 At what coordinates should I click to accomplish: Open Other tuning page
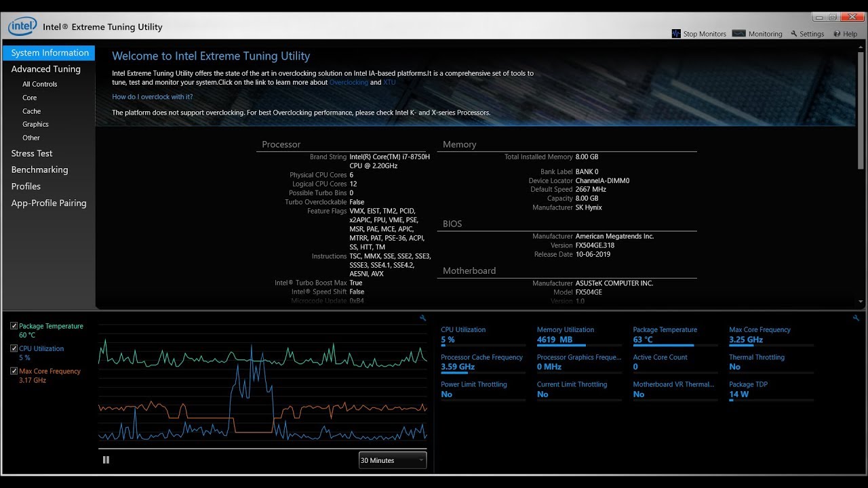pyautogui.click(x=31, y=138)
